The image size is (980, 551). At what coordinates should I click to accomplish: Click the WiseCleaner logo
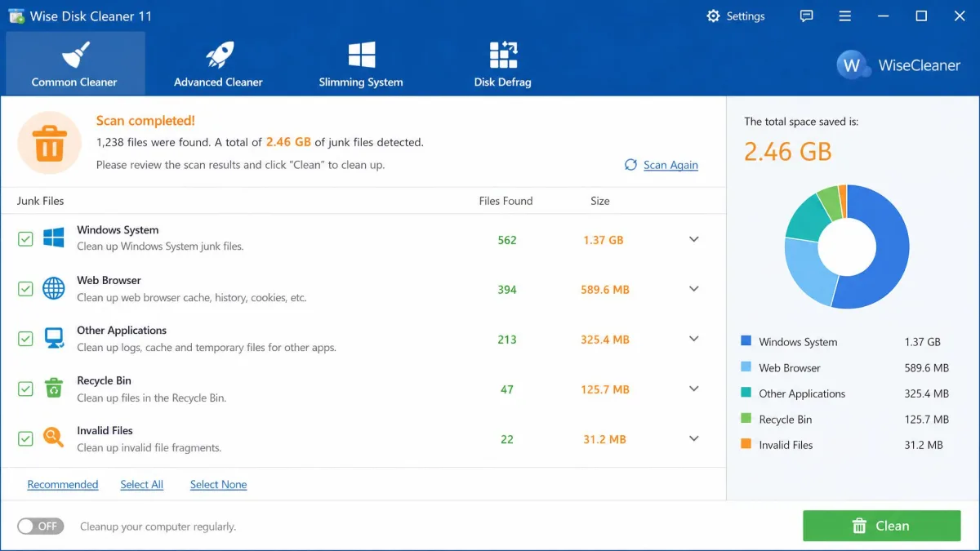click(x=898, y=65)
